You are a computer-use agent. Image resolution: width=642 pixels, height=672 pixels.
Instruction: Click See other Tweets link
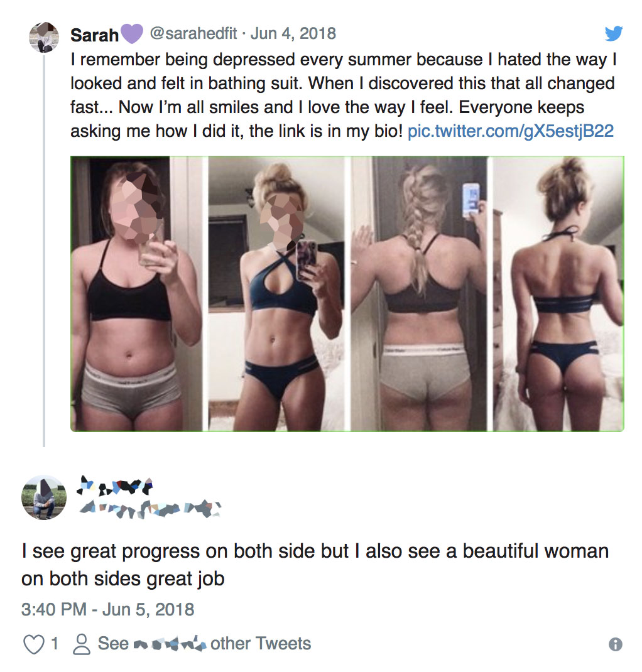coord(204,644)
